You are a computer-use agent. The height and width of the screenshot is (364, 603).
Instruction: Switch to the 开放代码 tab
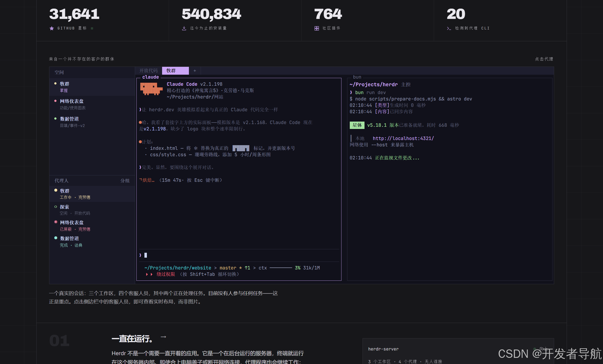149,71
